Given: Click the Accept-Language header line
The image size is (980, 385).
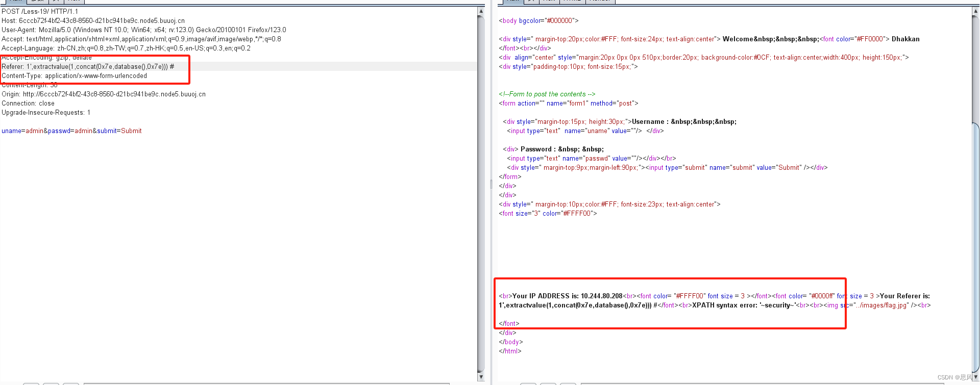Looking at the screenshot, I should [x=126, y=48].
